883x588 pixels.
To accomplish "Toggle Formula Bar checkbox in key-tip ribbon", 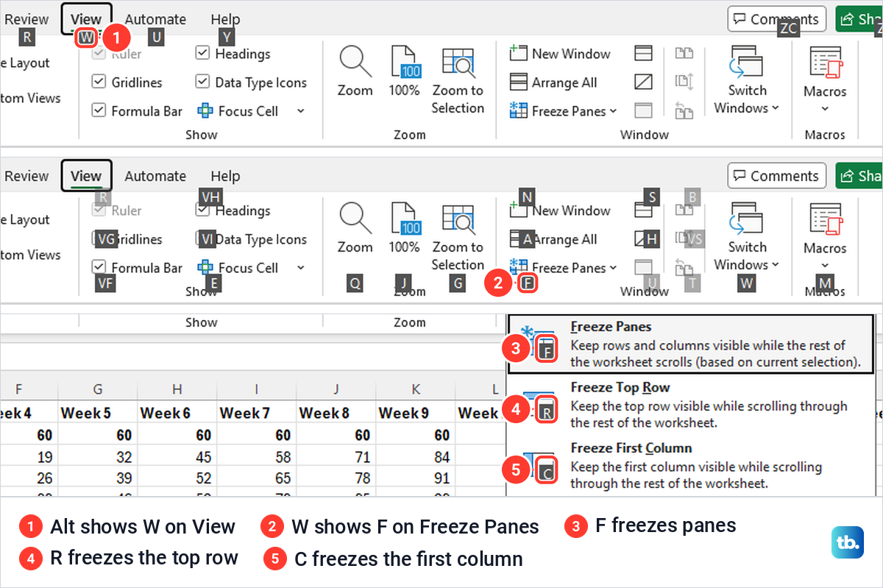I will coord(99,268).
